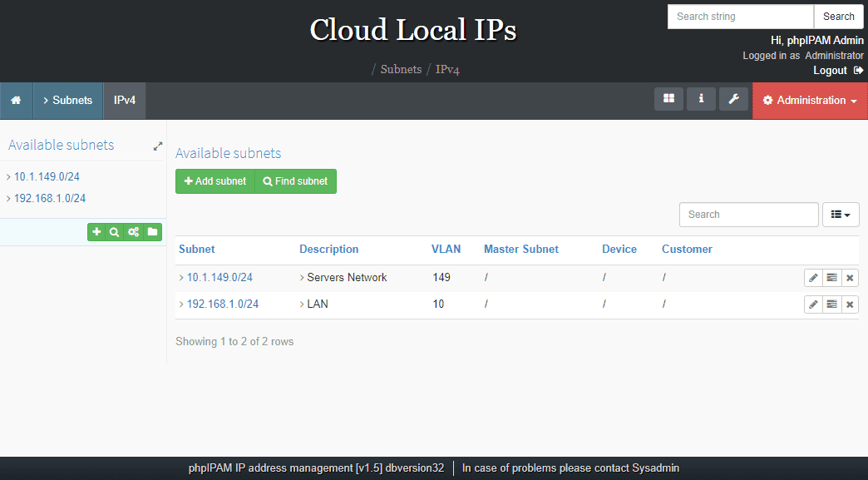
Task: Click the Hi, phpIPAM Admin text
Action: [817, 41]
